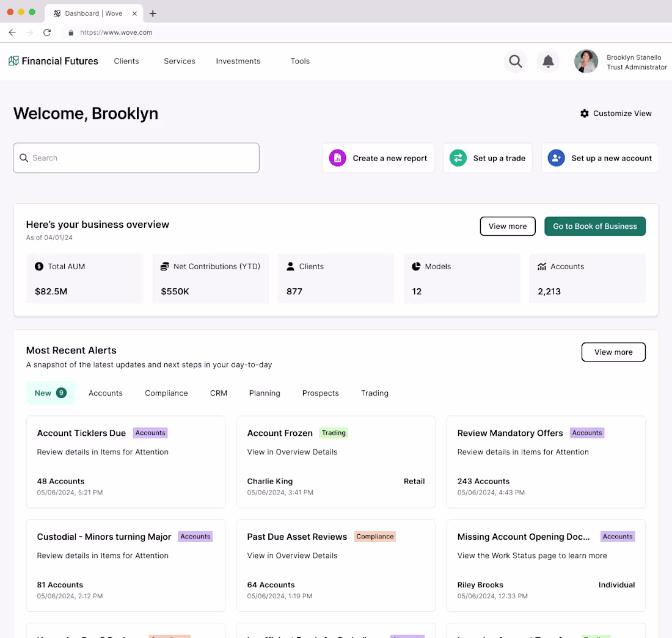Switch to the Accounts alerts tab

pyautogui.click(x=106, y=393)
